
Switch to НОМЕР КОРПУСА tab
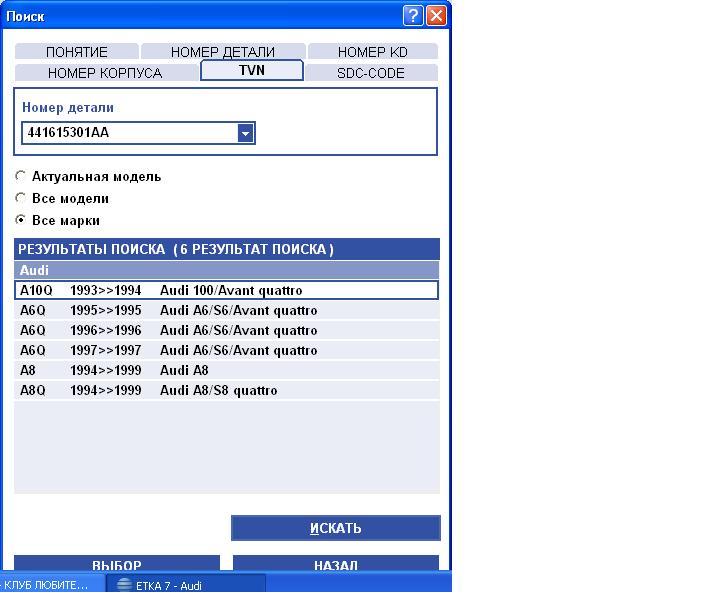pyautogui.click(x=105, y=73)
